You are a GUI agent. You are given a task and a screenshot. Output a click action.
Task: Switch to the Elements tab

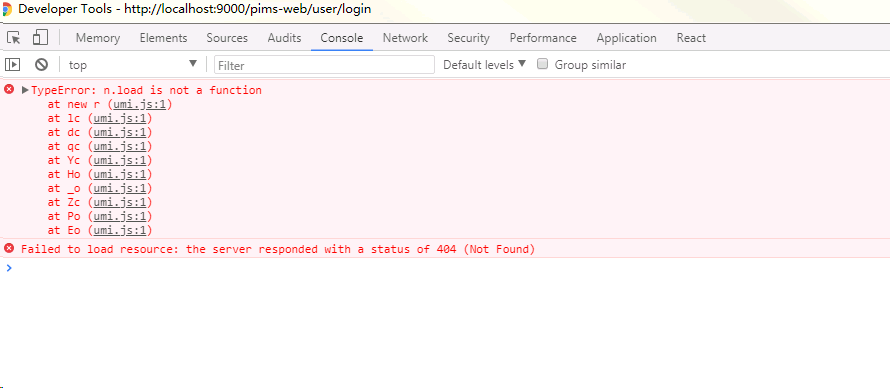(x=163, y=38)
